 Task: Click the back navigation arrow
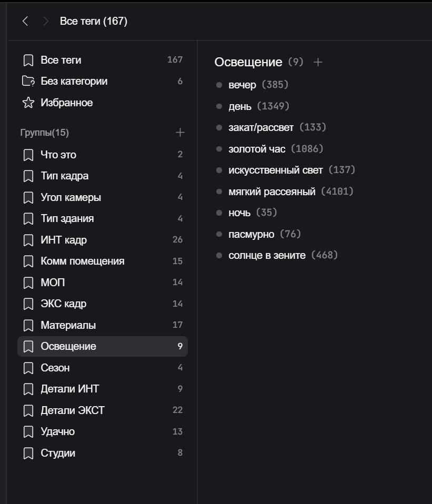(x=25, y=21)
